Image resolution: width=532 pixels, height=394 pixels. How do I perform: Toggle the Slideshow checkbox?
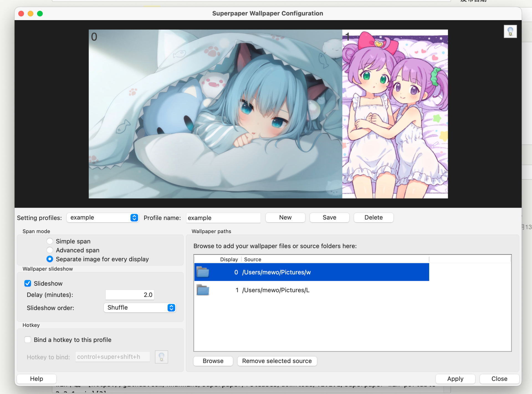tap(28, 283)
